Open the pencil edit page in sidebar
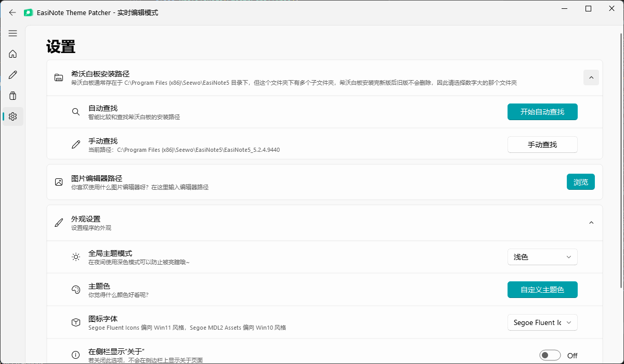This screenshot has height=364, width=624. [x=13, y=75]
